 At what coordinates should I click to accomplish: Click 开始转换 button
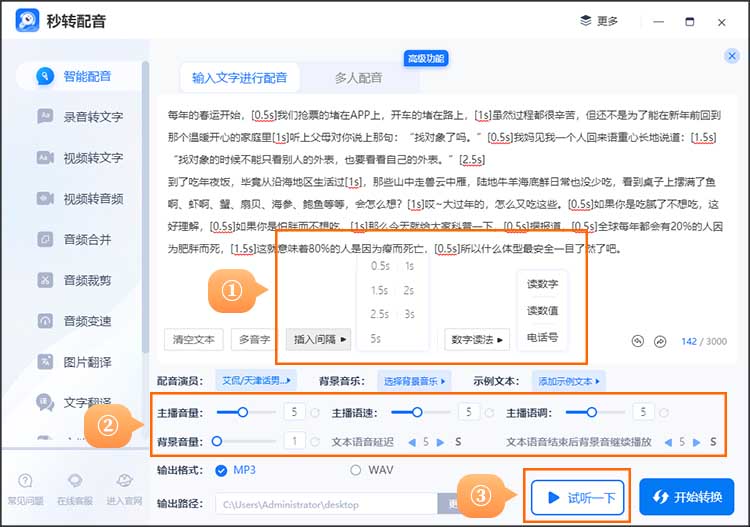[x=686, y=497]
